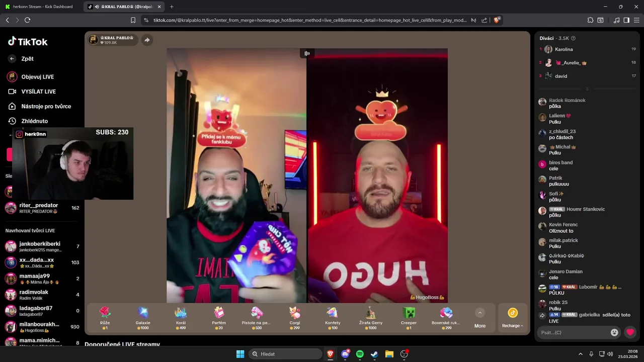Open Nástroje pro tvůrce

39,106
